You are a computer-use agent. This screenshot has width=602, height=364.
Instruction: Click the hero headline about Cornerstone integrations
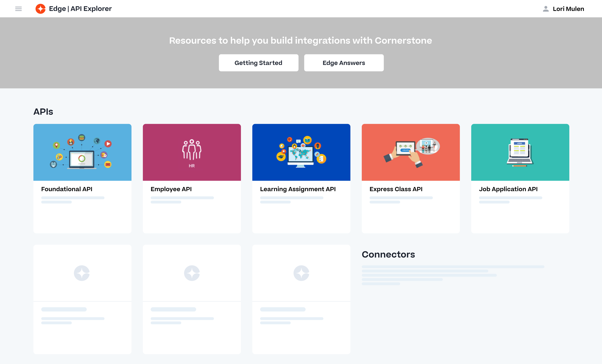click(300, 41)
